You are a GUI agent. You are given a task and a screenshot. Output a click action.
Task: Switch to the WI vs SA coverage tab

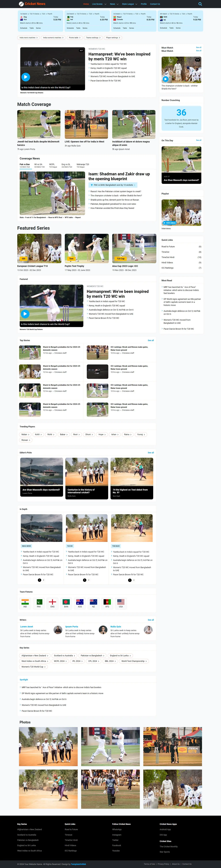click(39, 165)
